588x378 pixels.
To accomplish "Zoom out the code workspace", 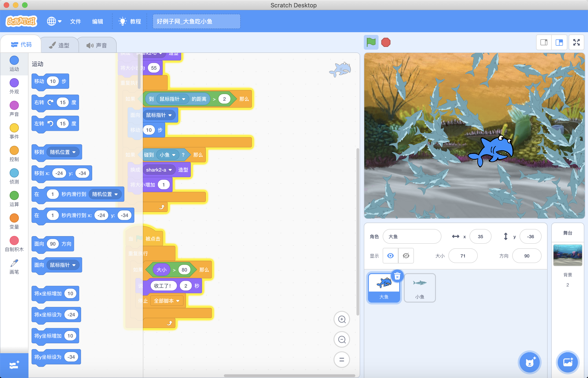I will (x=342, y=339).
